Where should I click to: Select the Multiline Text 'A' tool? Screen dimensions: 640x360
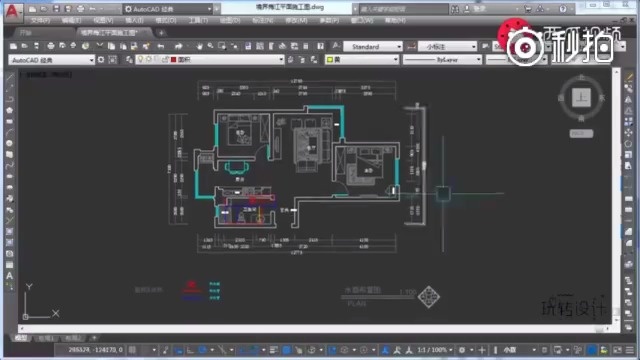[9, 276]
